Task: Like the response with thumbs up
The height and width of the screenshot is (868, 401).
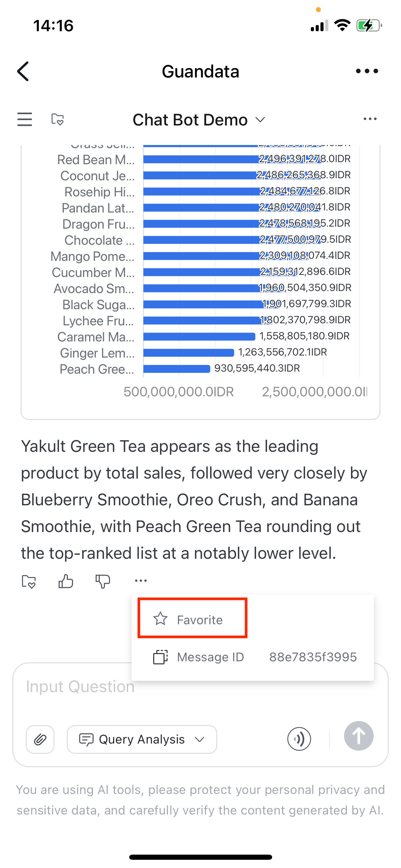Action: 66,581
